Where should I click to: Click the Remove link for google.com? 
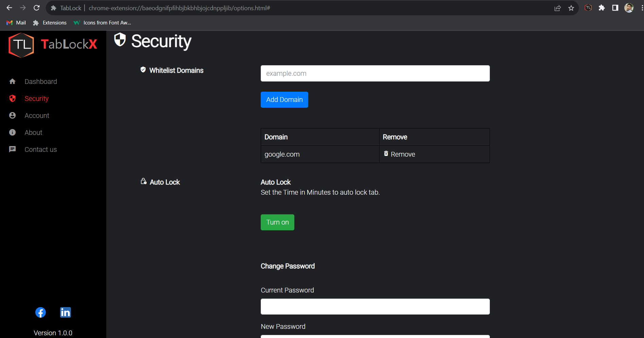(403, 154)
